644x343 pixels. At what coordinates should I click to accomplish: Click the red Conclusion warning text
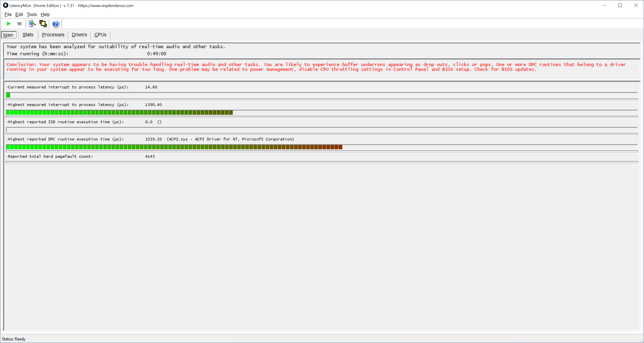click(316, 67)
